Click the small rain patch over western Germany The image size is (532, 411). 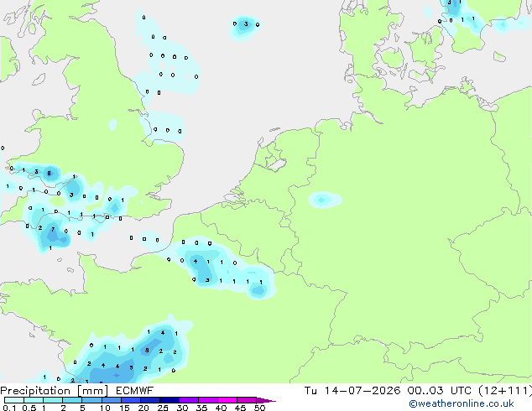(325, 200)
